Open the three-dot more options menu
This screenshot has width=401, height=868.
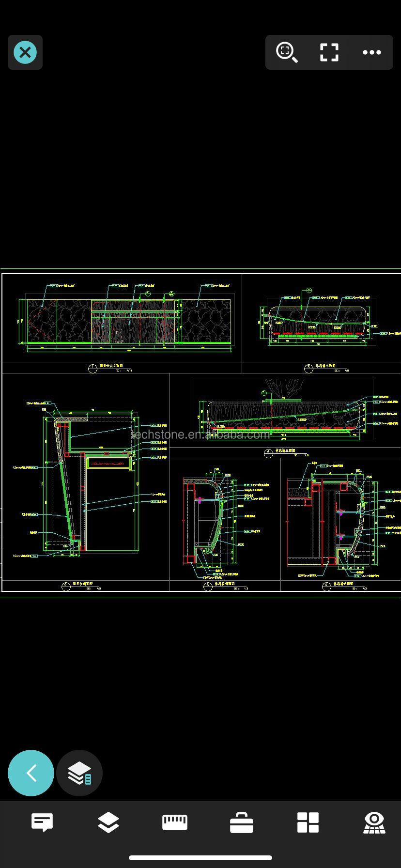tap(372, 52)
